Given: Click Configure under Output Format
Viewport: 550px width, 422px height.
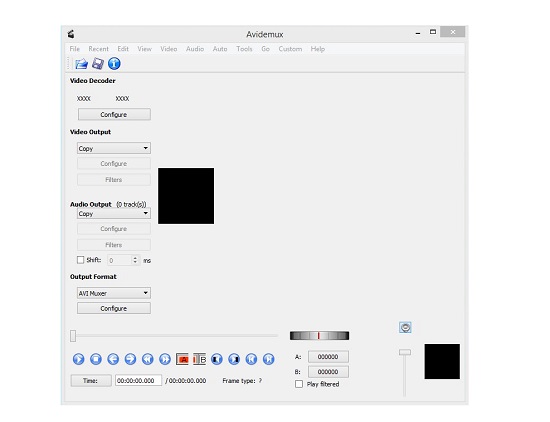Looking at the screenshot, I should [114, 308].
